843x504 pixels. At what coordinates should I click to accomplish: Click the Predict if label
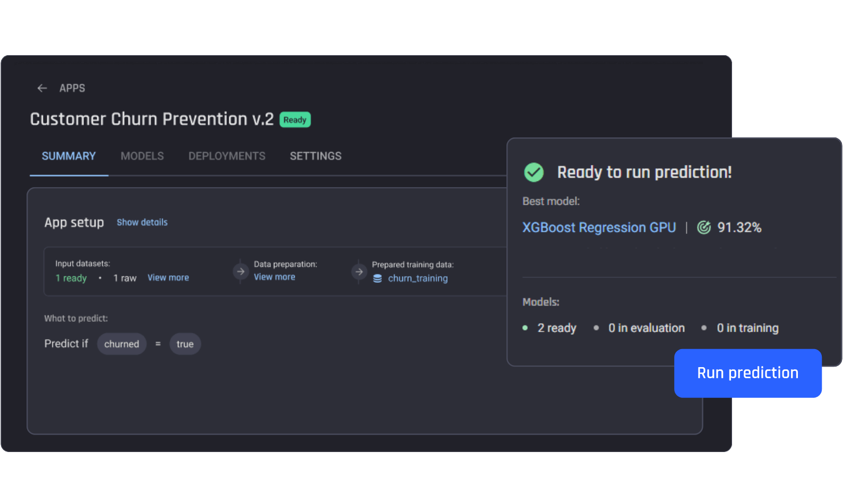click(x=66, y=344)
